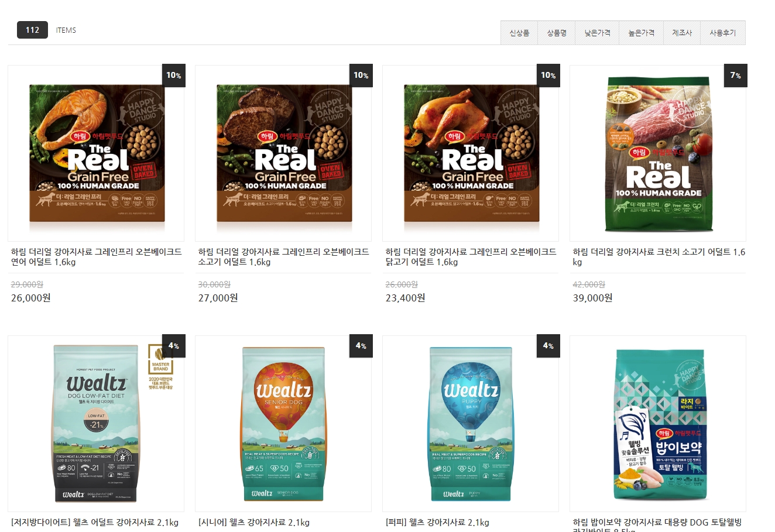The image size is (775, 532).
Task: Click the Master Brand award emblem
Action: point(160,368)
